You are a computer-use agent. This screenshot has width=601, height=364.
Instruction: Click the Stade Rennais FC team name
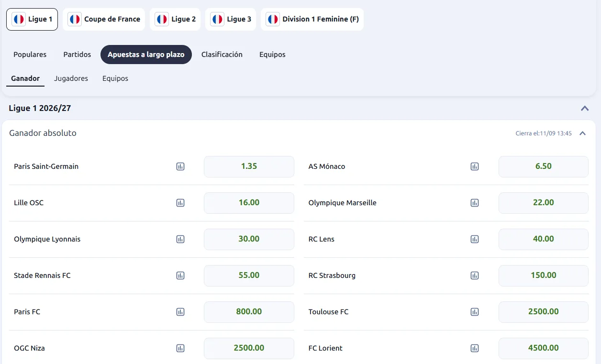[42, 276]
